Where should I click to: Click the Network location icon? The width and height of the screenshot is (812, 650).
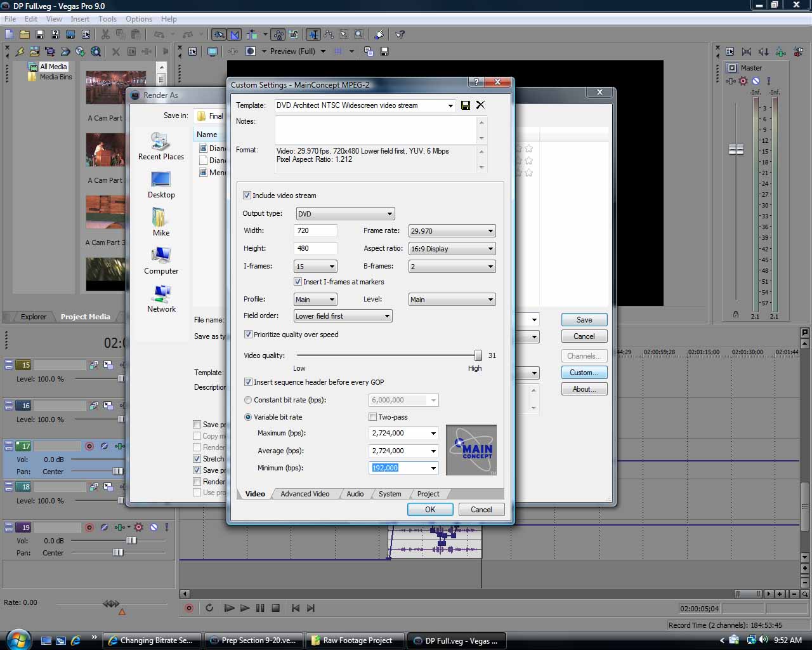[x=161, y=299]
